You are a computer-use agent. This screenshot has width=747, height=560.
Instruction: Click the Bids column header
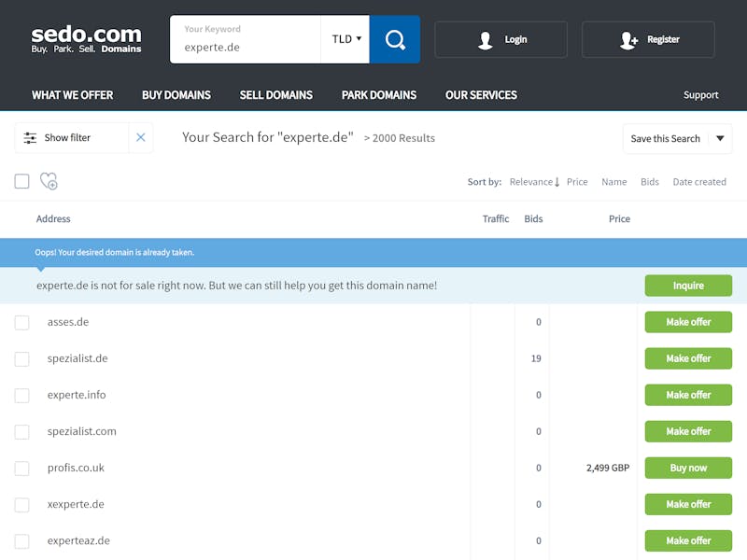point(533,218)
